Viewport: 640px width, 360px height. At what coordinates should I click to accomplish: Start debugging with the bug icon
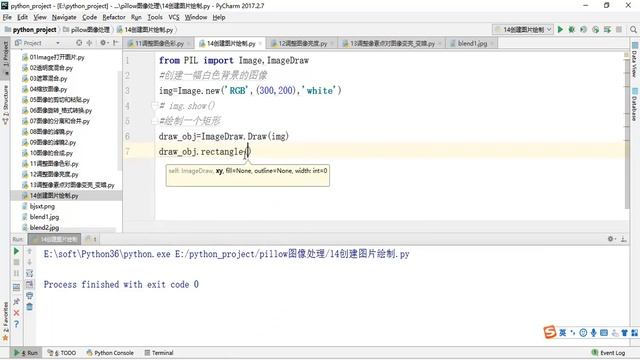point(571,29)
